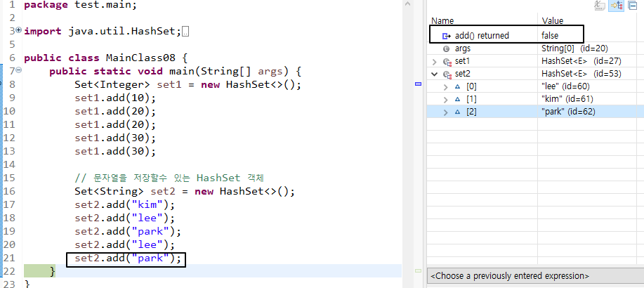The image size is (644, 288).
Task: Click the 'String[0] (id=20)' value
Action: [574, 48]
